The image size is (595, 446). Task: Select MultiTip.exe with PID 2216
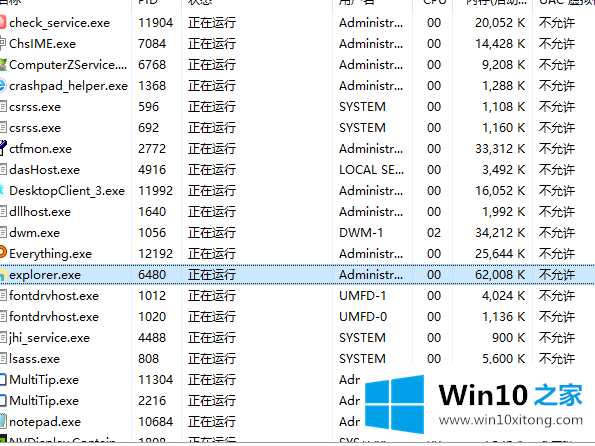coord(44,401)
